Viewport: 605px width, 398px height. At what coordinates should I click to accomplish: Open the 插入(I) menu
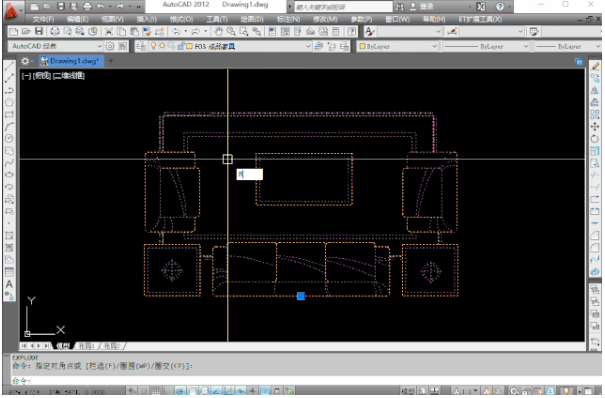(x=147, y=19)
